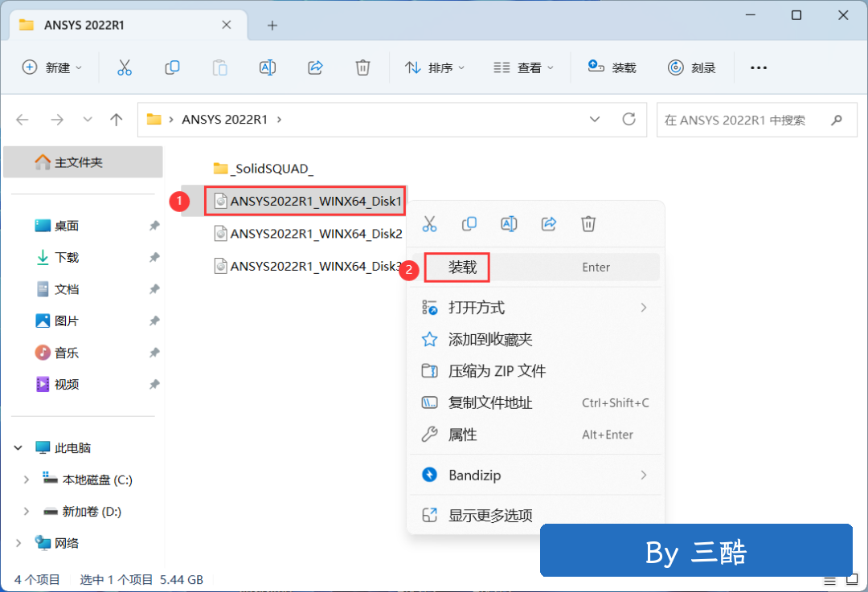
Task: Choose 添加到收藏夹 from the context menu
Action: [536, 339]
